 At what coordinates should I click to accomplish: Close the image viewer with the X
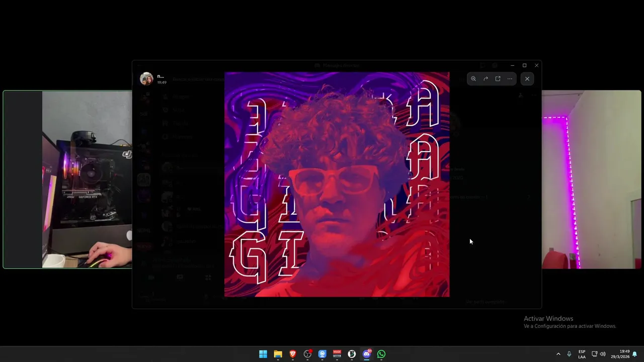527,79
